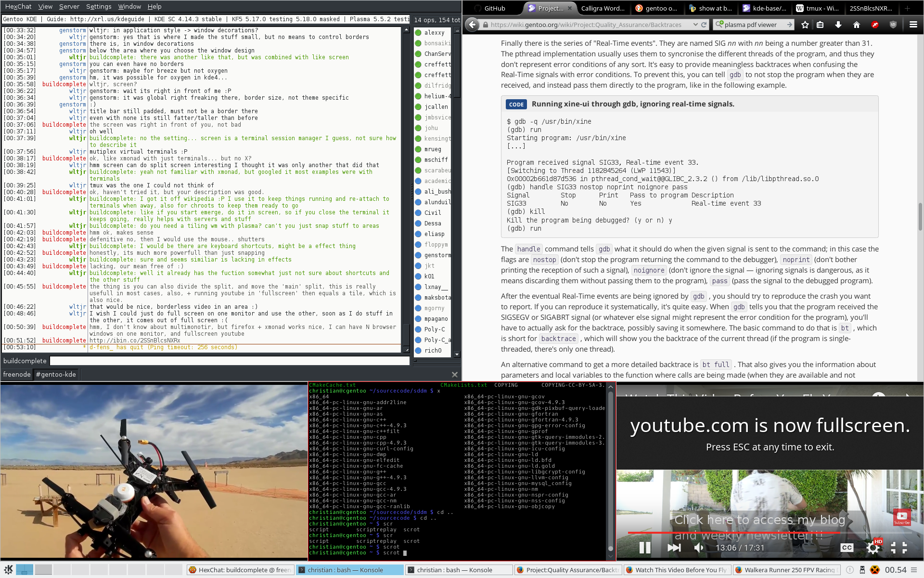
Task: Open a new Firefox tab
Action: coord(907,8)
